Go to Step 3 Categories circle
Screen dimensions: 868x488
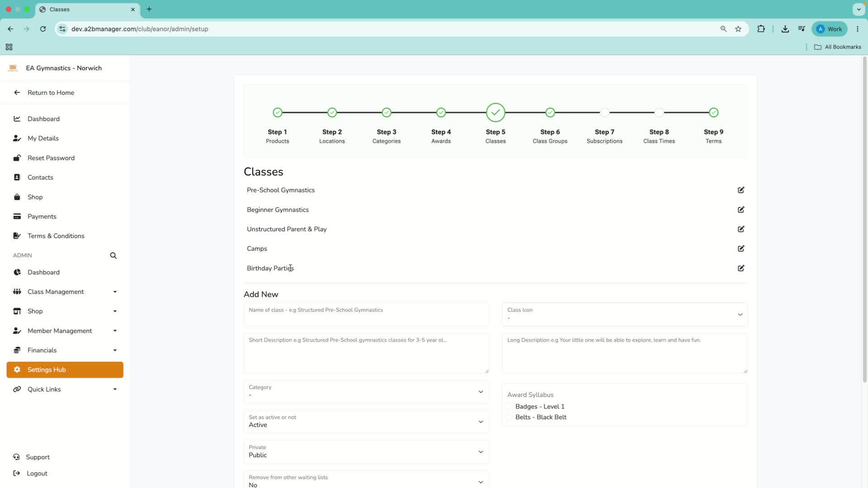(387, 113)
